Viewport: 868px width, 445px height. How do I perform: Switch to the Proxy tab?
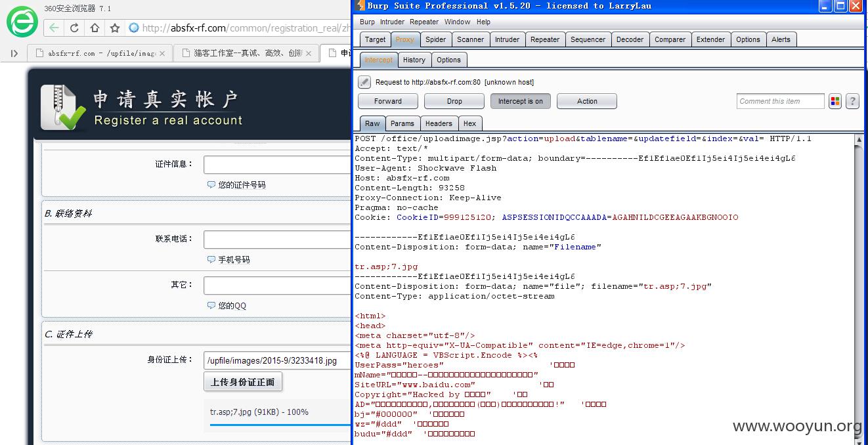coord(405,39)
